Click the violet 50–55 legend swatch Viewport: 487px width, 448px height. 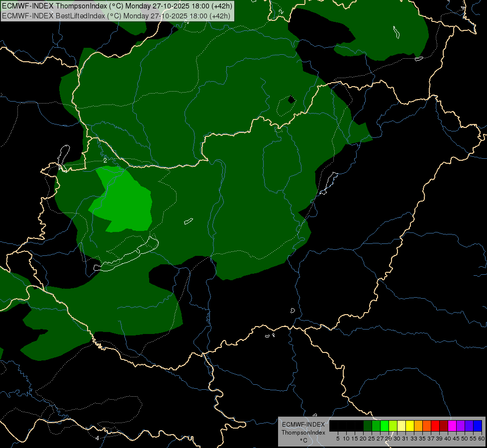click(x=469, y=426)
